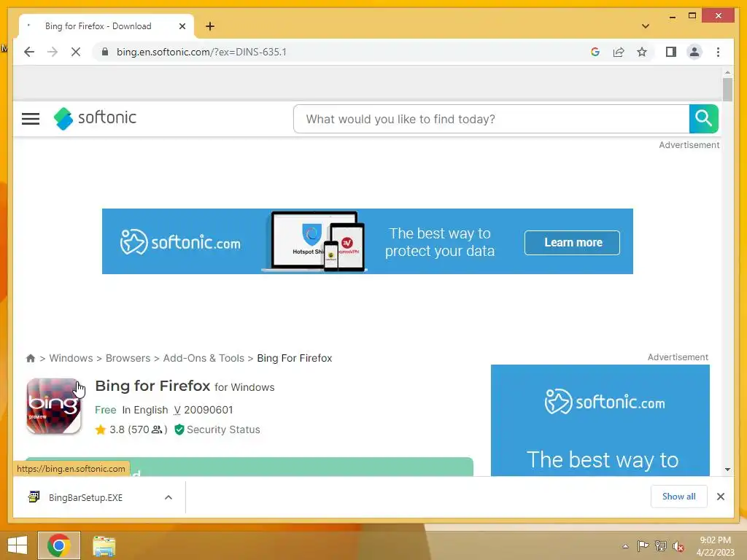Click the Google icon in address bar
This screenshot has height=560, width=747.
[x=595, y=52]
